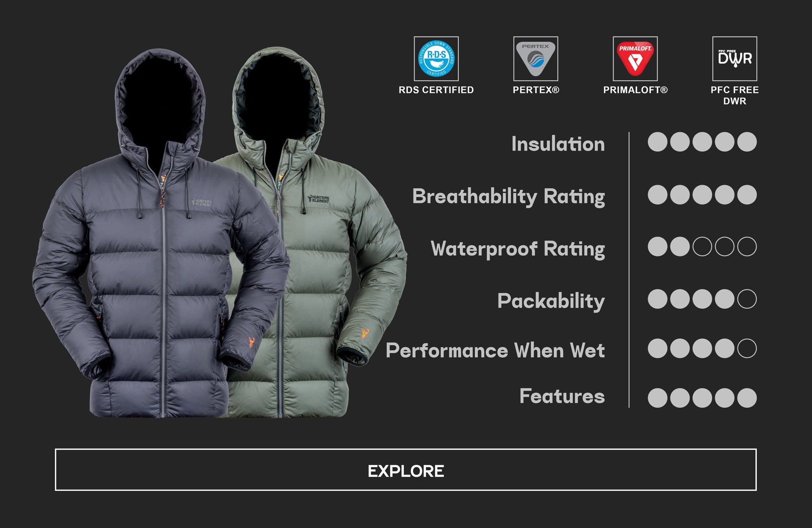Click the Pertex triangle logo icon
The image size is (812, 528).
tap(536, 59)
